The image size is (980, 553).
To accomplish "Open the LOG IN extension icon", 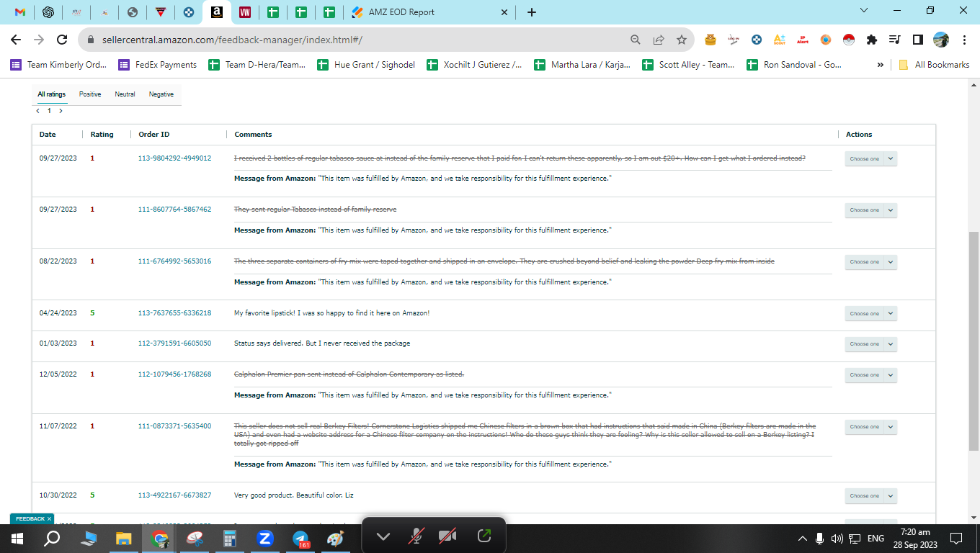I will (734, 40).
